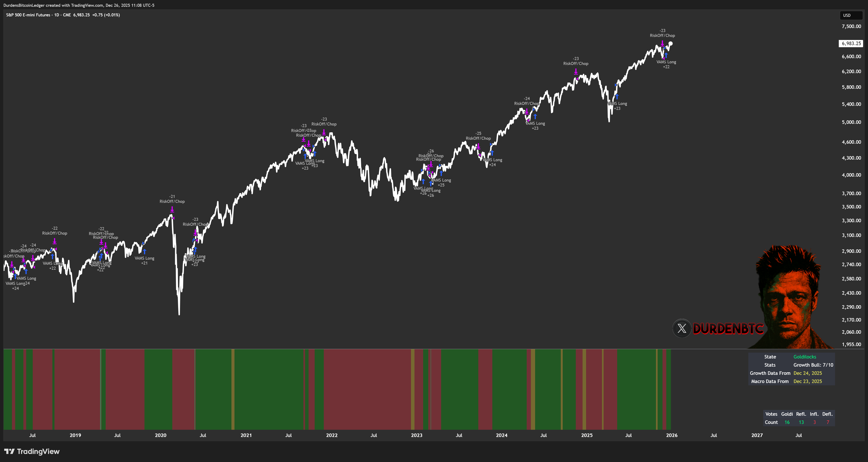Click magenta arrow under -21 RiskOff/Chop label
Screen dimensions: 868x462
click(x=172, y=209)
